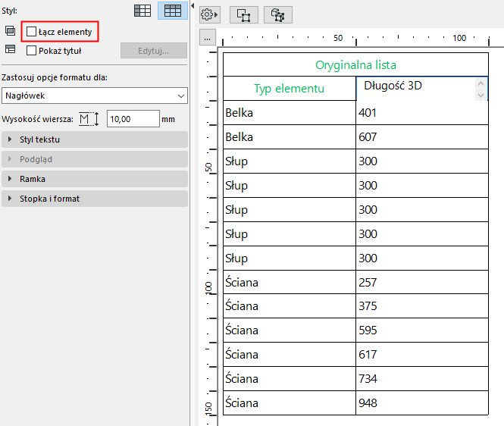Click the value cell 617

point(422,355)
